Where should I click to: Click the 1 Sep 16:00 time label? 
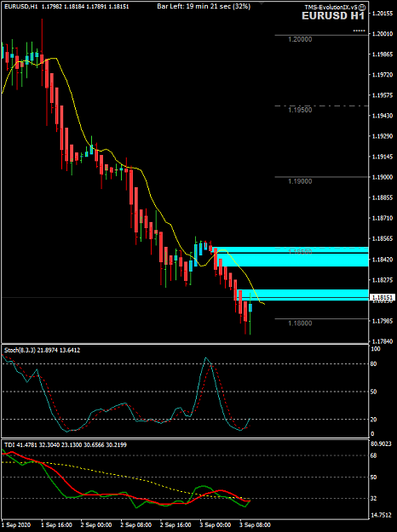(57, 525)
